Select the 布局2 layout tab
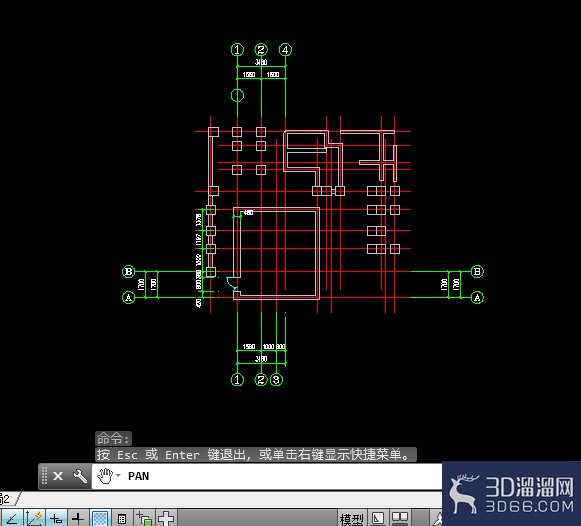 pyautogui.click(x=7, y=499)
